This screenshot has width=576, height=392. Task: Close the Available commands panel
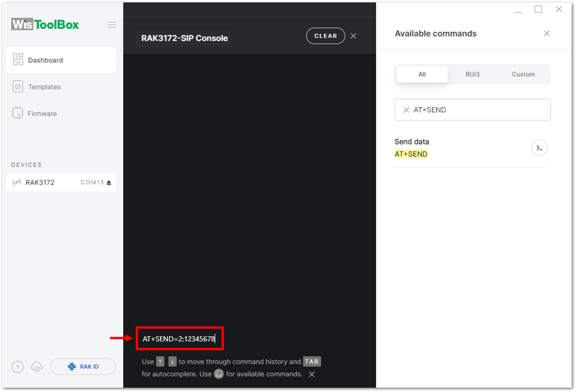pyautogui.click(x=546, y=33)
